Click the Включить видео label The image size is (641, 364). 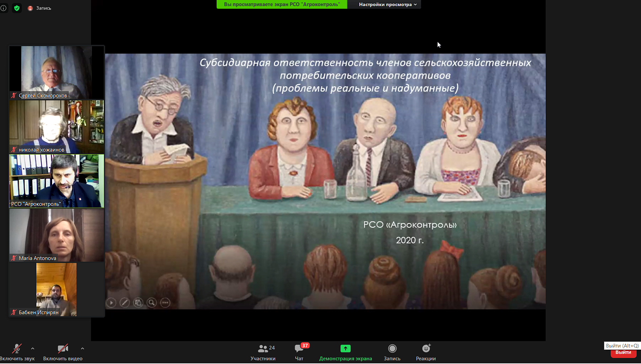(63, 359)
